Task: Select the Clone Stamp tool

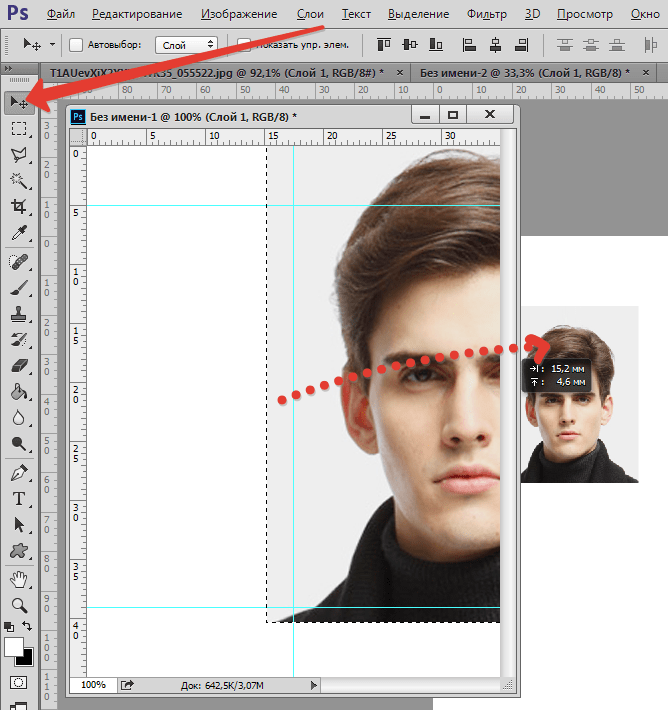Action: point(19,314)
